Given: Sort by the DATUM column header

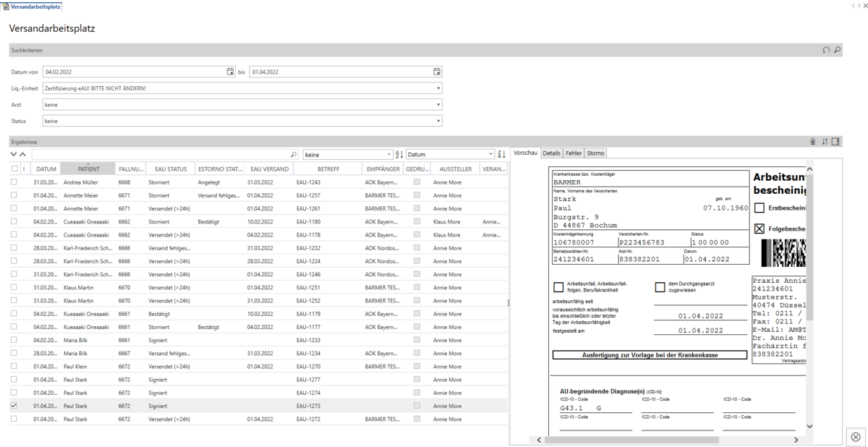Looking at the screenshot, I should coord(46,169).
